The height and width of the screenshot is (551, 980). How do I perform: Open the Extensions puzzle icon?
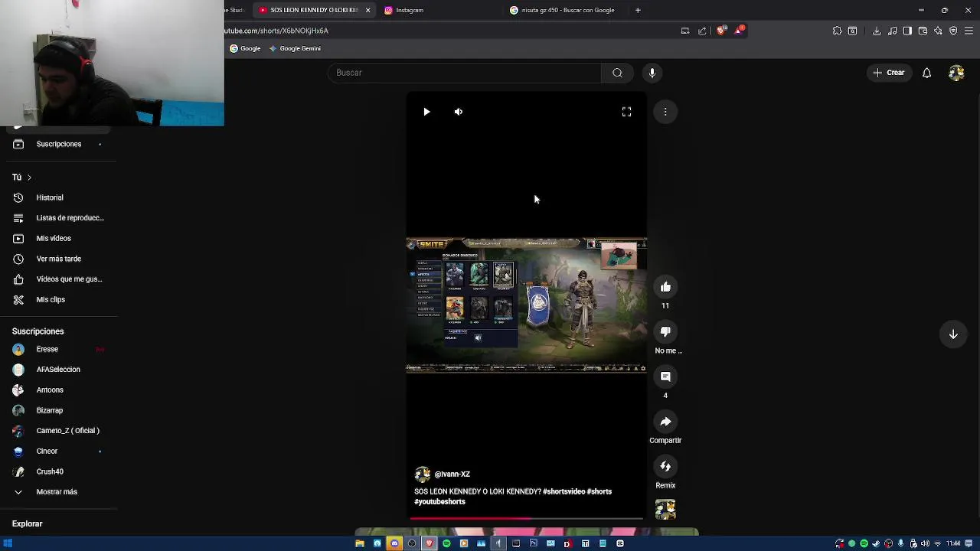(x=837, y=31)
